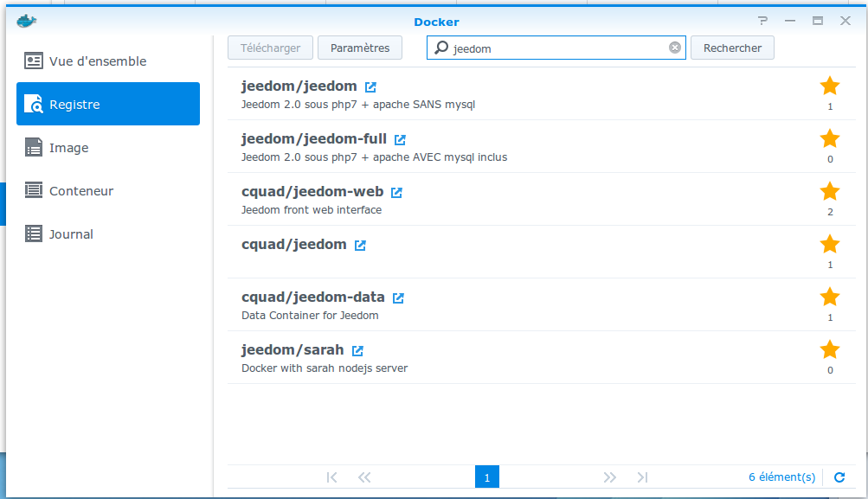Click the star of jeedom/jeedom row
This screenshot has height=499, width=868.
pyautogui.click(x=830, y=86)
